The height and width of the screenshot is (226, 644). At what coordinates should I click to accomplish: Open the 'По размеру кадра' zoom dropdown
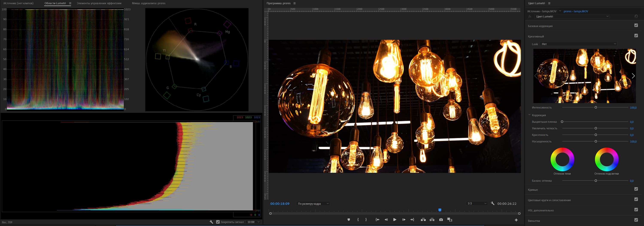pyautogui.click(x=313, y=204)
